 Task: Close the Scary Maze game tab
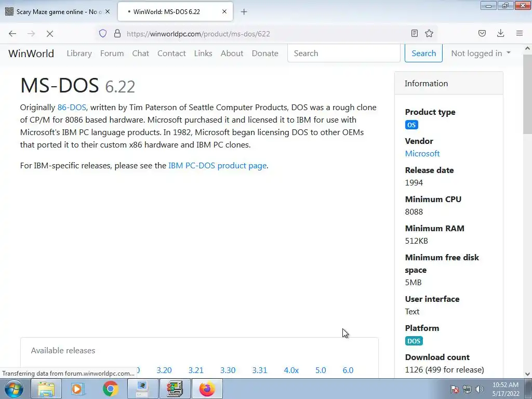click(x=108, y=11)
